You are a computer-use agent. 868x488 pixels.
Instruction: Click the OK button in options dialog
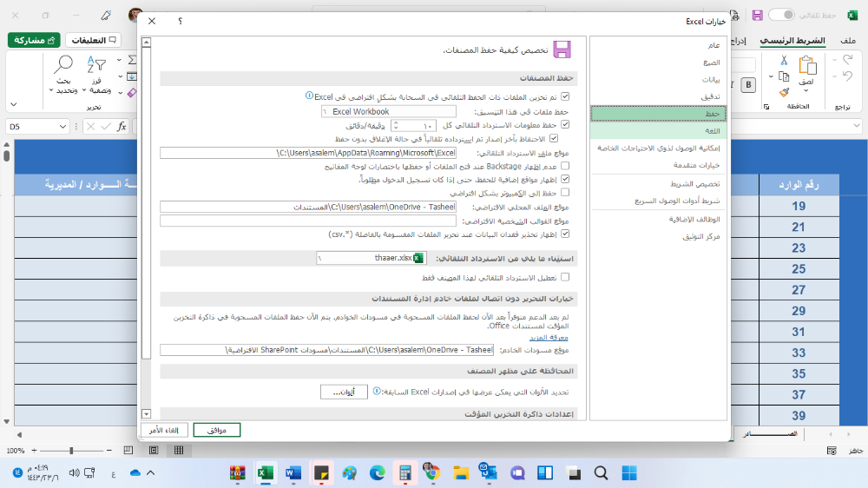click(x=216, y=430)
